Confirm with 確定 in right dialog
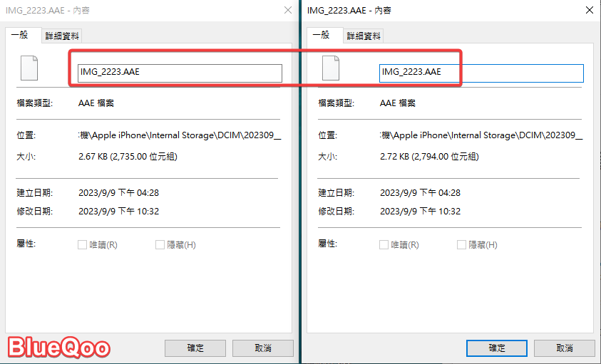The height and width of the screenshot is (364, 601). pos(497,348)
